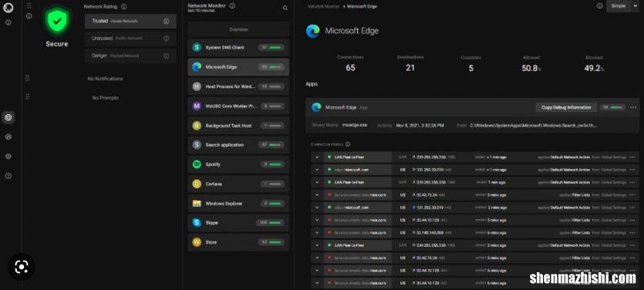Click the info icon left of Simple
This screenshot has height=290, width=644.
tap(599, 5)
